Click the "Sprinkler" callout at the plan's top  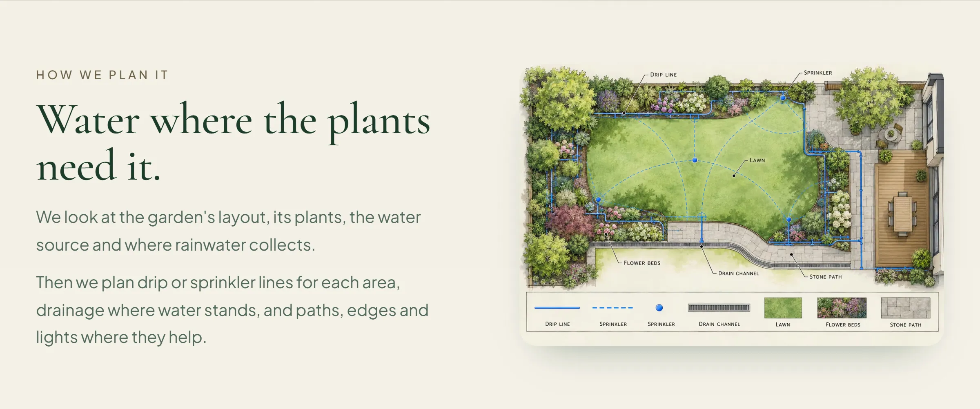(x=818, y=73)
